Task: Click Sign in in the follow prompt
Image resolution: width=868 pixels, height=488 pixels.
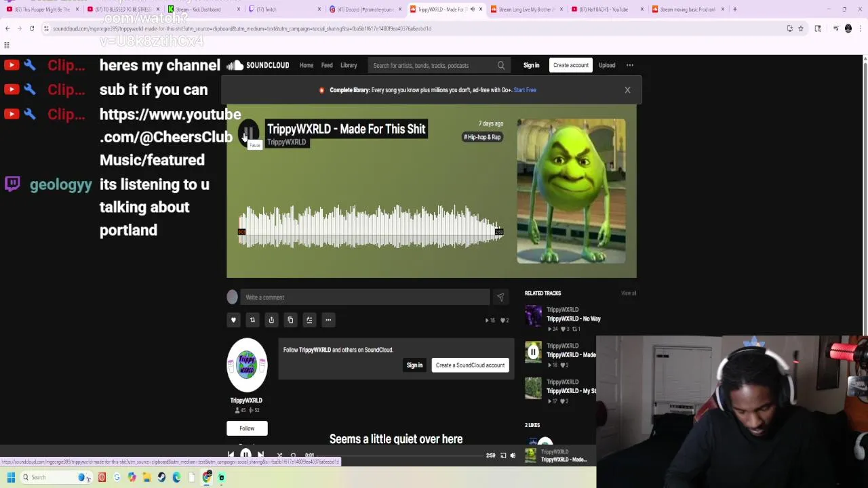Action: [414, 365]
